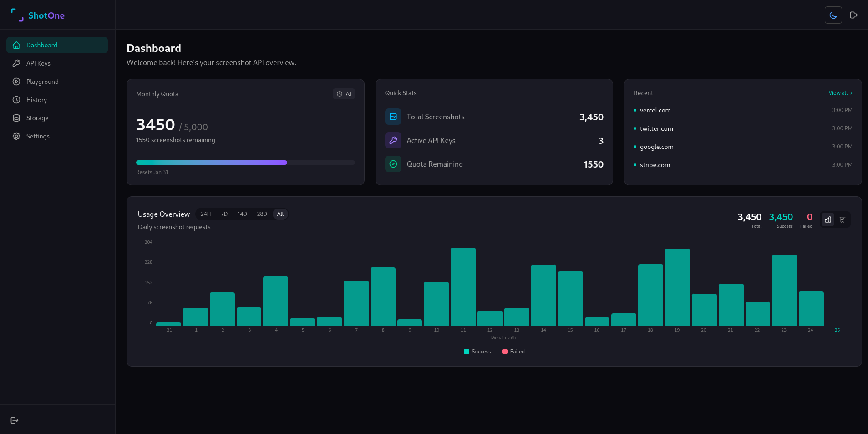Open the 7d period selector on Monthly Quota
This screenshot has width=868, height=434.
(344, 94)
